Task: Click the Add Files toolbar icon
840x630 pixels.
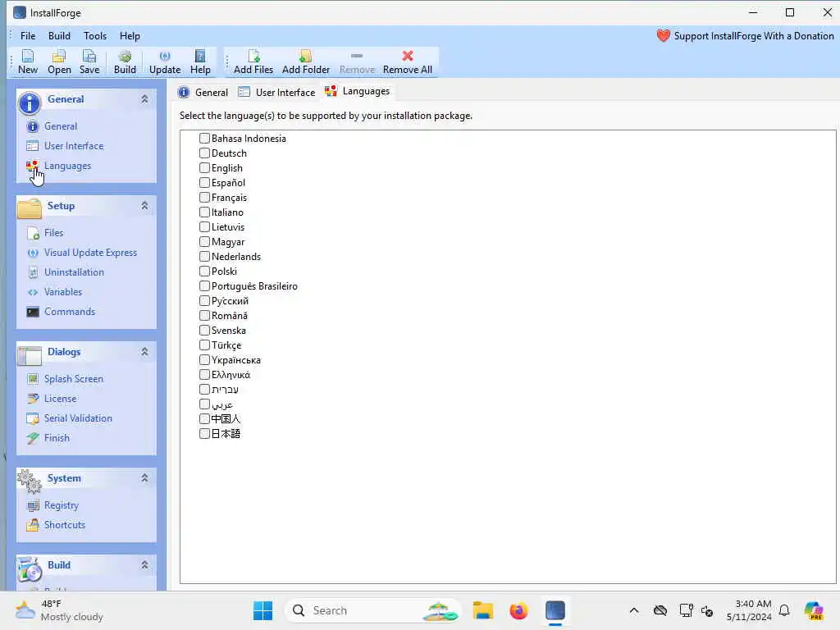Action: 253,62
